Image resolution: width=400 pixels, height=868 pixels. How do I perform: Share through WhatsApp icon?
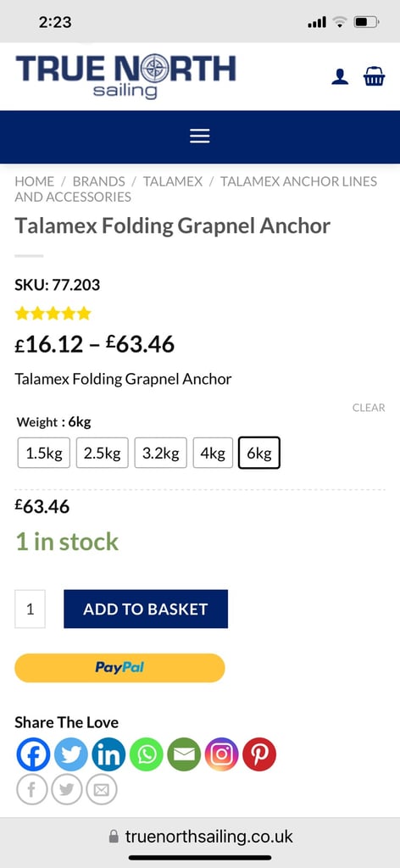pos(146,754)
